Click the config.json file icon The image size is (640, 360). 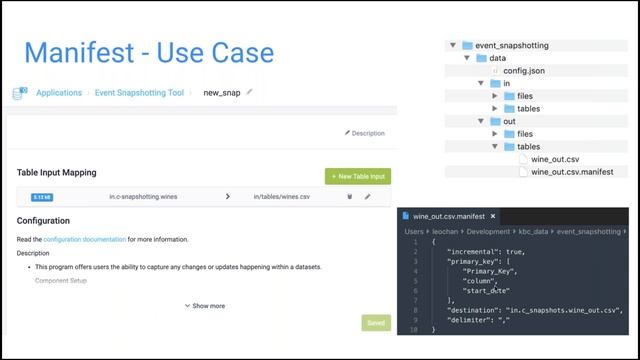click(495, 71)
